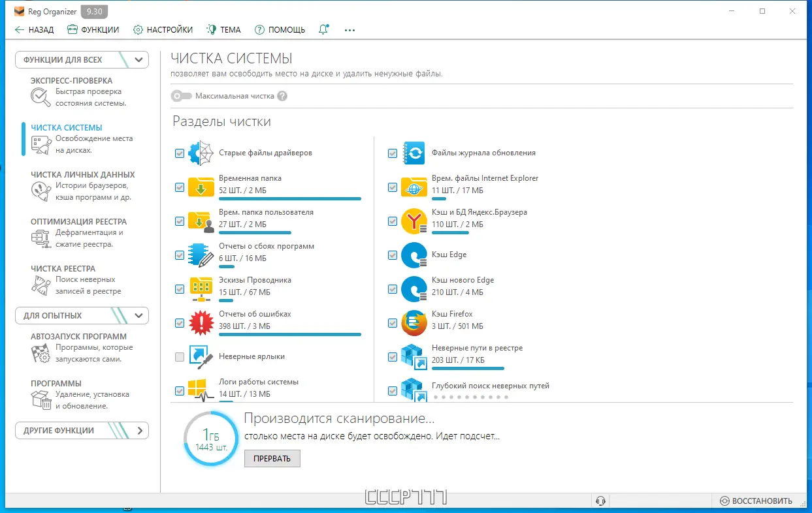Click the Чистка реестра broom icon

pos(41,286)
